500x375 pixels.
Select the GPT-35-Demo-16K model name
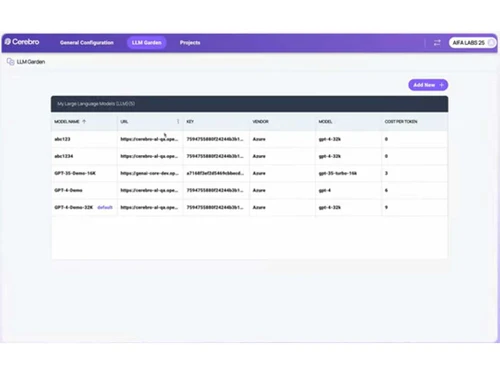pos(75,173)
